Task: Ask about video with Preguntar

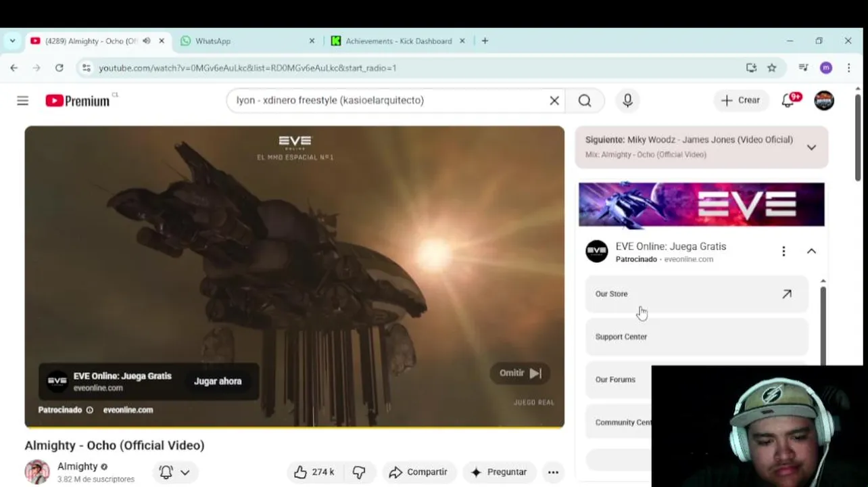Action: [x=499, y=472]
